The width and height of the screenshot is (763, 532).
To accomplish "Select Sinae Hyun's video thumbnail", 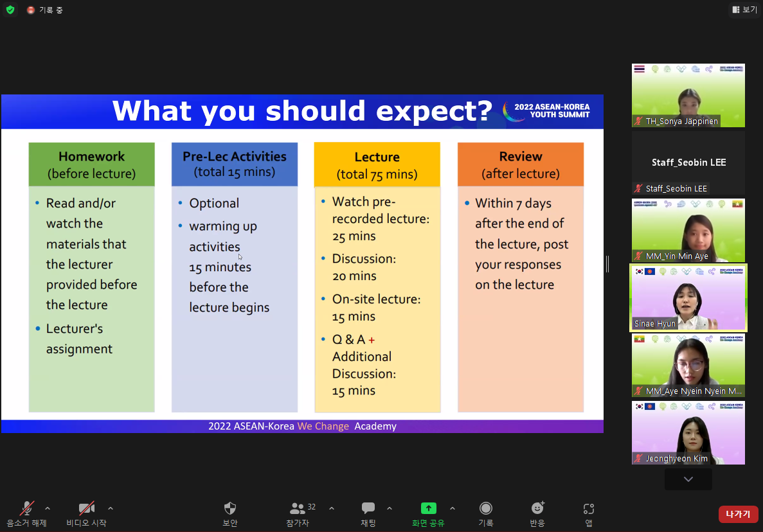I will click(688, 298).
